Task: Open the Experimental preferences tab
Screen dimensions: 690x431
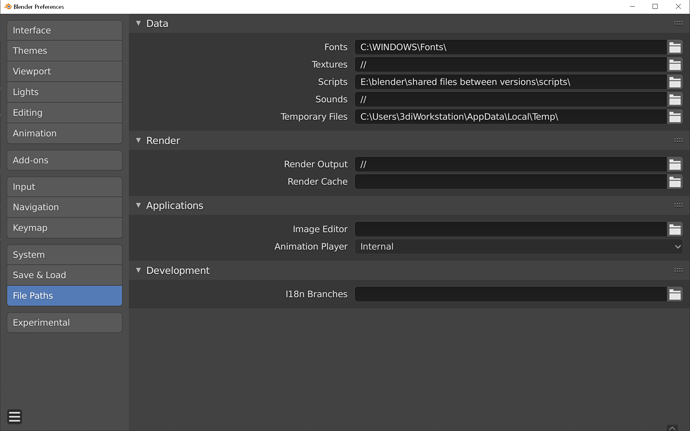Action: tap(65, 323)
